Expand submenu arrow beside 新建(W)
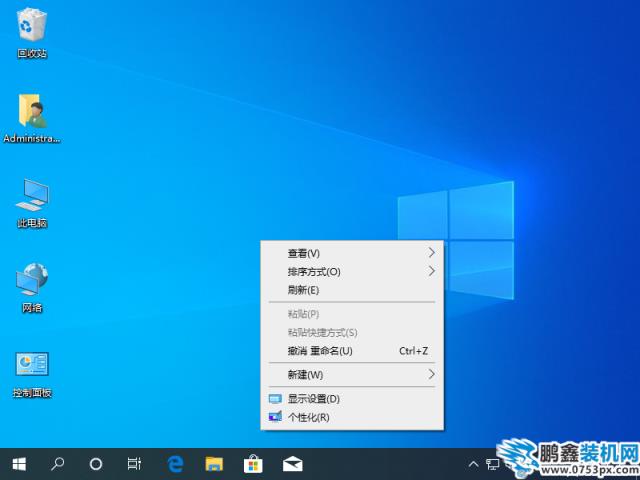The image size is (640, 480). 432,374
